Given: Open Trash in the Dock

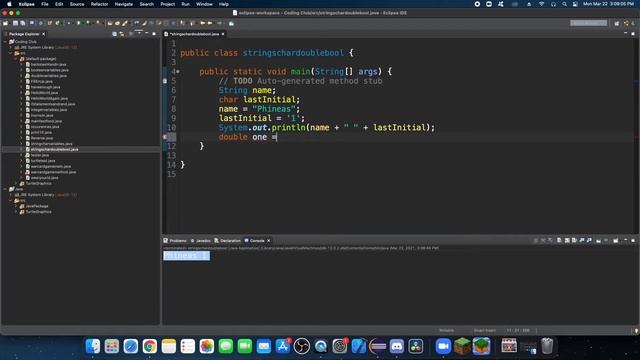Looking at the screenshot, I should [x=547, y=346].
